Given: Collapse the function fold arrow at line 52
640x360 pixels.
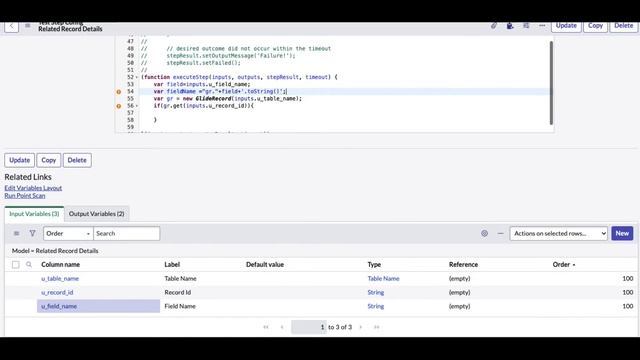Looking at the screenshot, I should [x=137, y=77].
